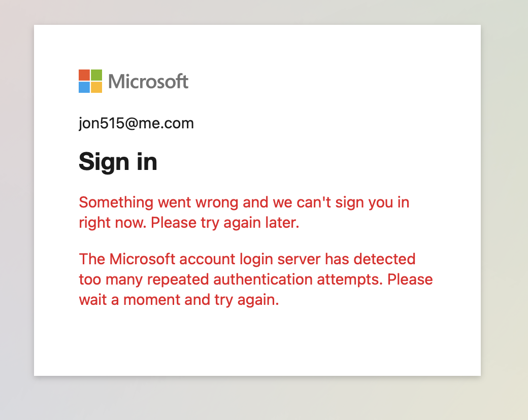Screen dimensions: 528x420
Task: Click the green square of the Microsoft logo
Action: pos(96,75)
